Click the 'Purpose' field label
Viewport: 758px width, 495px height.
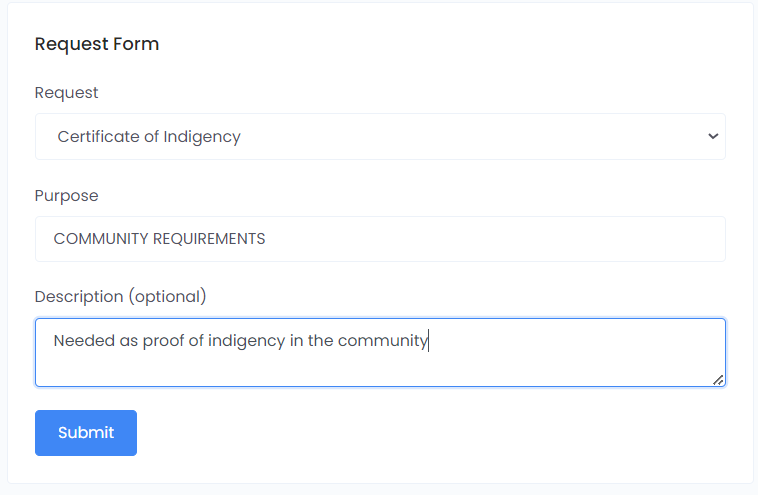[66, 196]
